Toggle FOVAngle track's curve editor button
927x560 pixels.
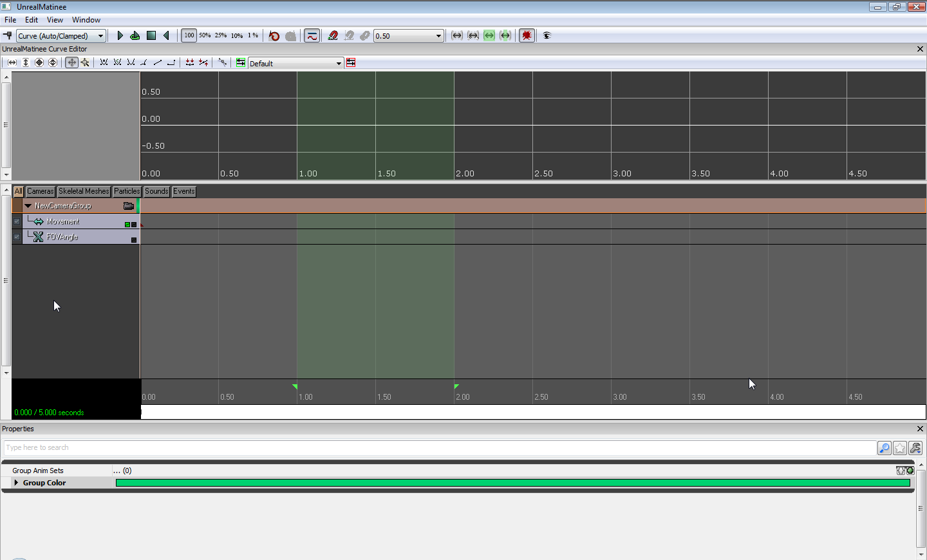(134, 240)
